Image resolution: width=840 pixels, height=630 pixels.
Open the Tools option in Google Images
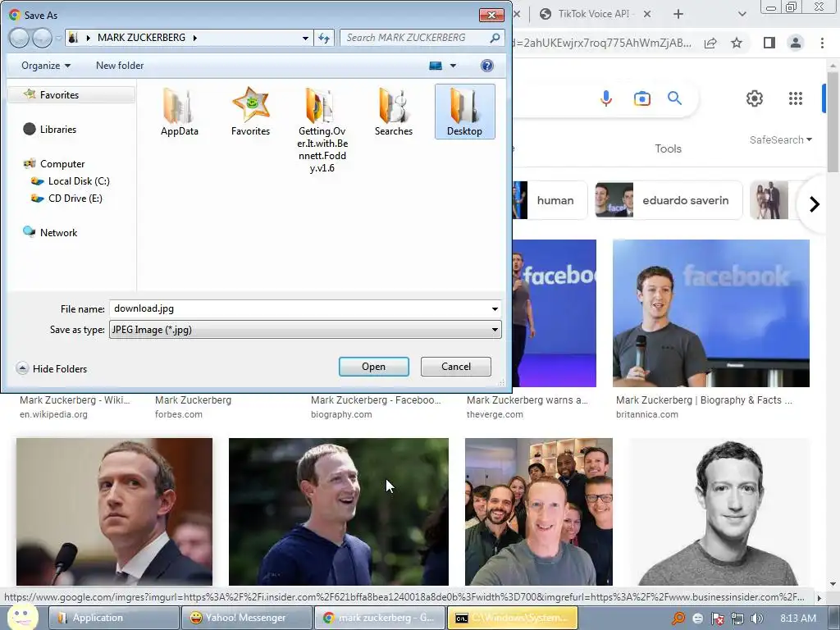click(668, 149)
